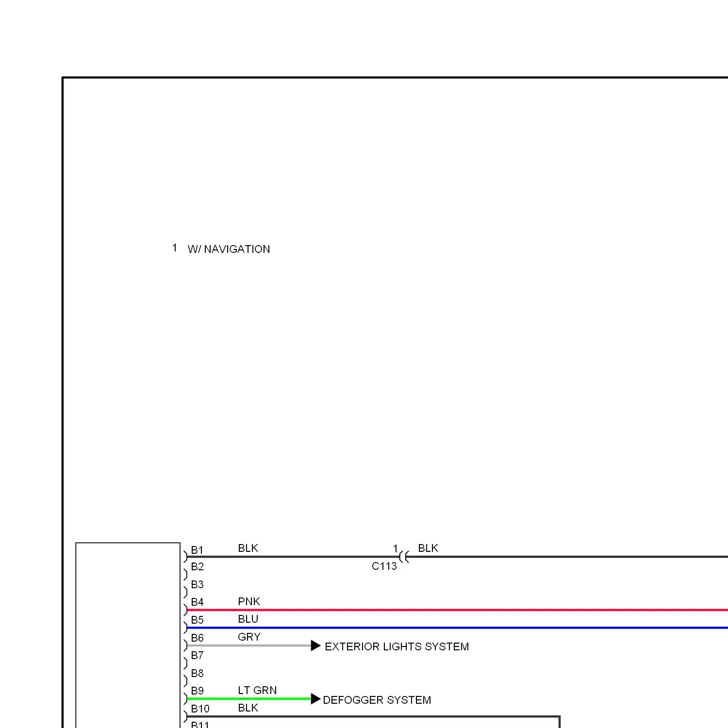This screenshot has height=728, width=728.
Task: Click the GRY wire label
Action: point(249,637)
